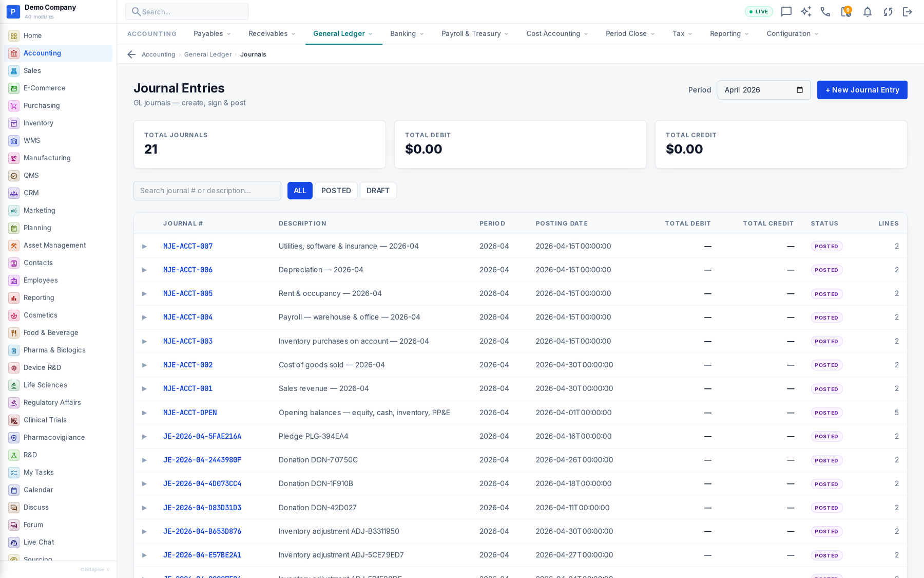Click the sync refresh arrows icon
The image size is (924, 578).
point(888,12)
